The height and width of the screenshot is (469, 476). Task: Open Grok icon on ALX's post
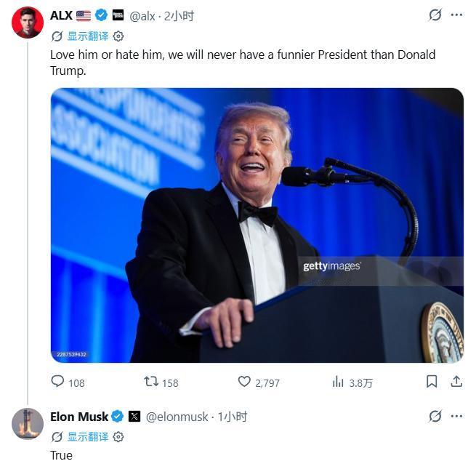pyautogui.click(x=435, y=15)
